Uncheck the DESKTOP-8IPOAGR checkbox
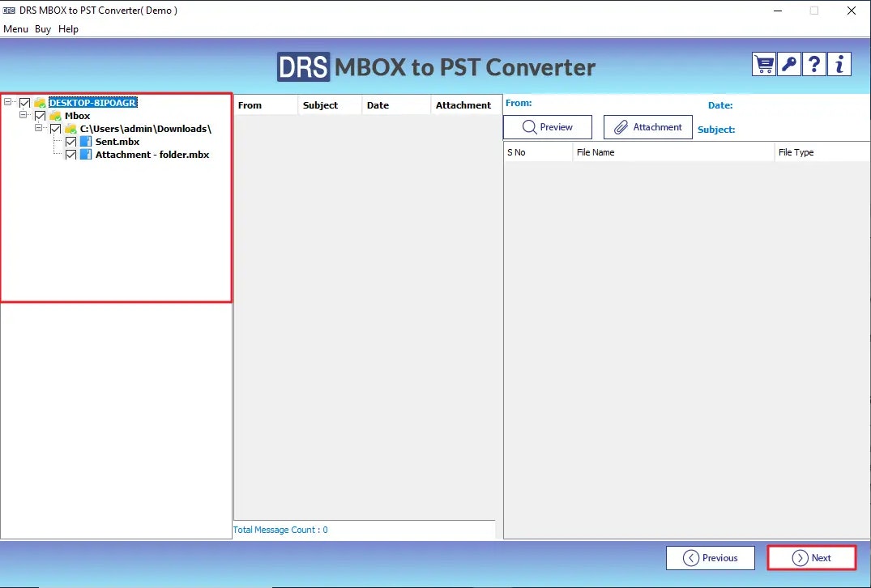This screenshot has height=588, width=871. pos(24,103)
